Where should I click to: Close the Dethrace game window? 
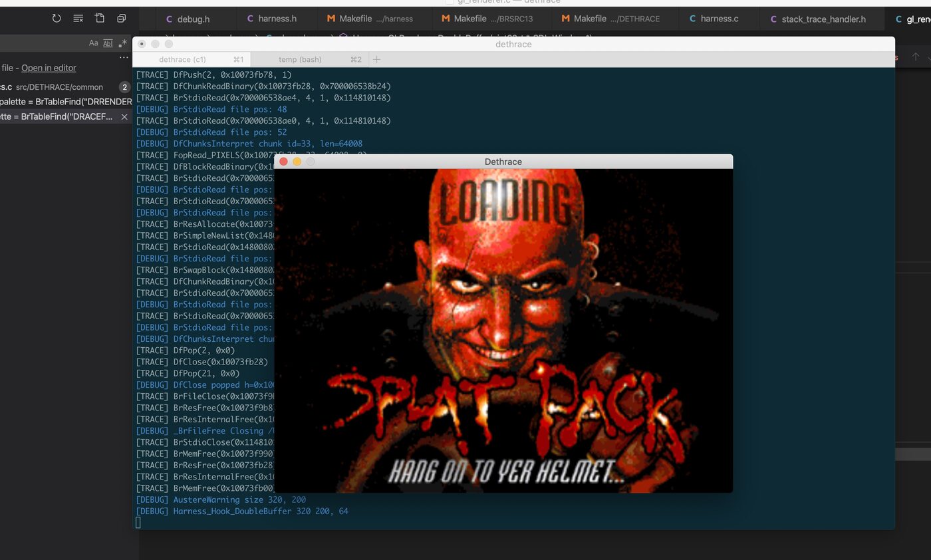pyautogui.click(x=283, y=162)
